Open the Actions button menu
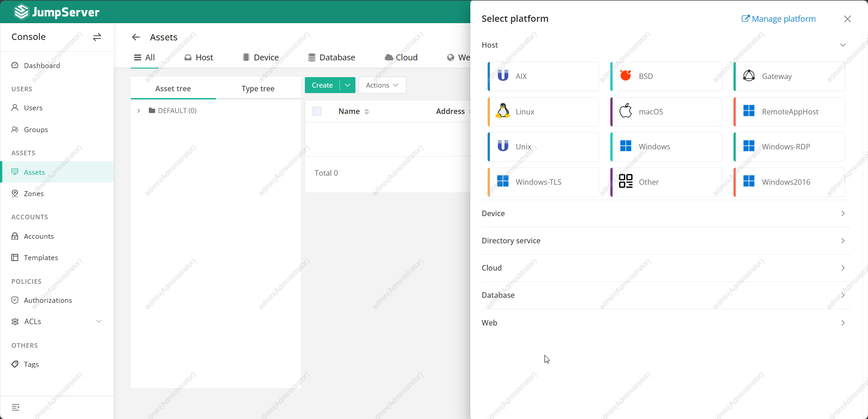868x419 pixels. [382, 85]
